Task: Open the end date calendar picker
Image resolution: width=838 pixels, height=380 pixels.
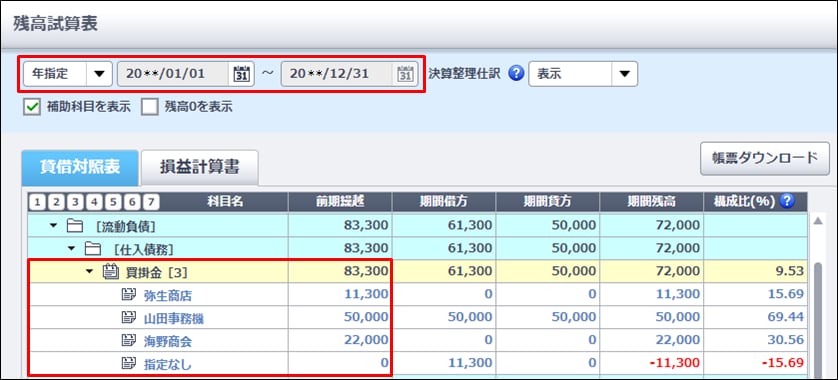Action: 406,74
